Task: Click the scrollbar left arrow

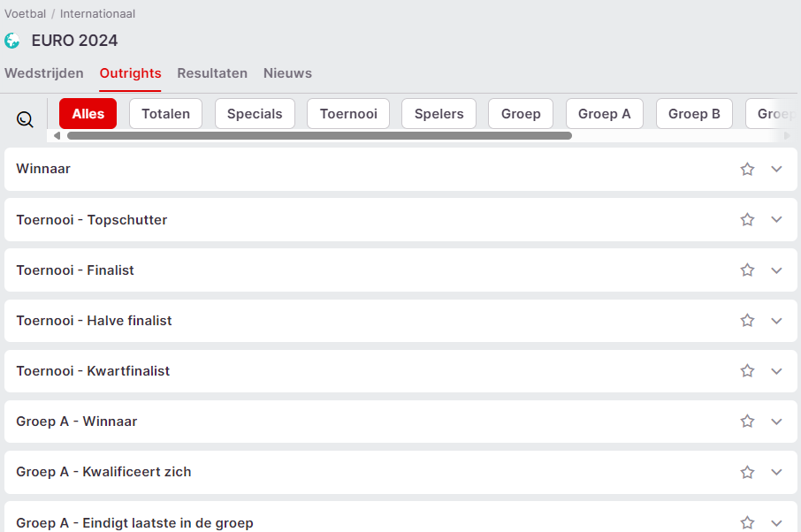Action: click(57, 135)
